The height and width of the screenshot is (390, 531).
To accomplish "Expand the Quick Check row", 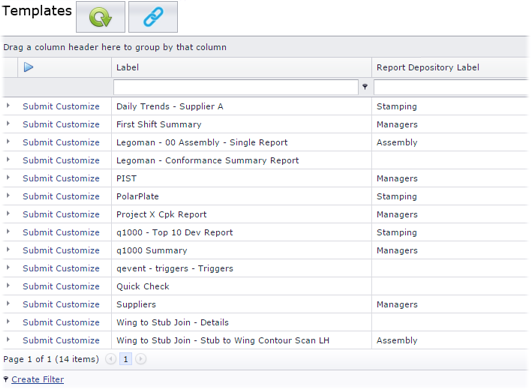I will point(8,286).
